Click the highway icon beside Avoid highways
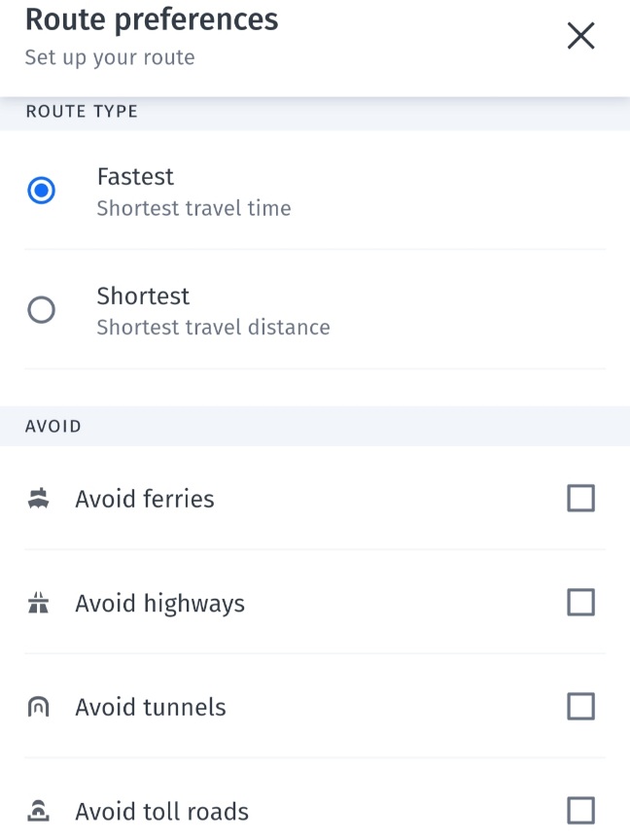 pyautogui.click(x=38, y=604)
